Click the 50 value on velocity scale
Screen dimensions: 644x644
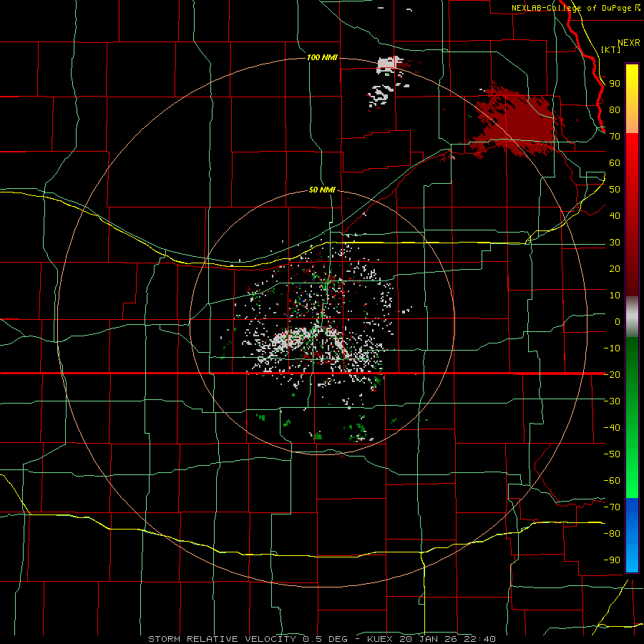[x=615, y=190]
